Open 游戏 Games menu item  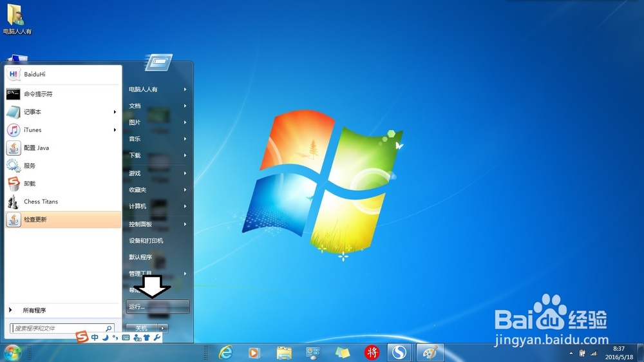(x=158, y=173)
